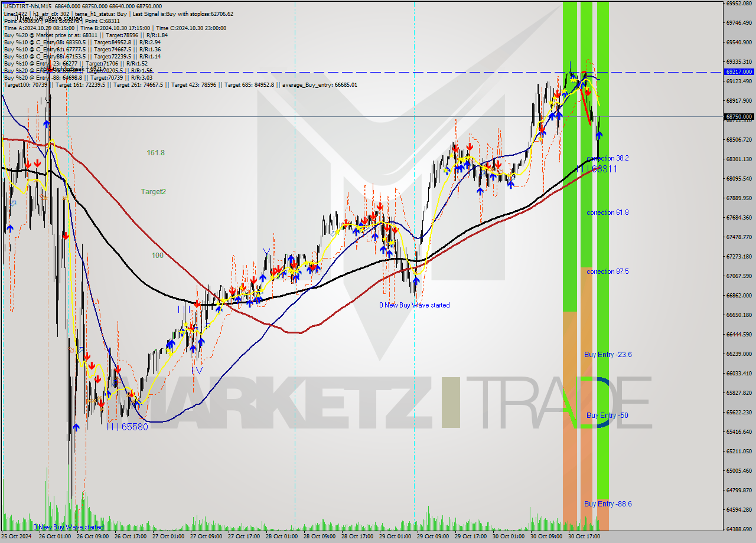Click the '161.8' Fibonacci level label
756x543 pixels.
(156, 153)
